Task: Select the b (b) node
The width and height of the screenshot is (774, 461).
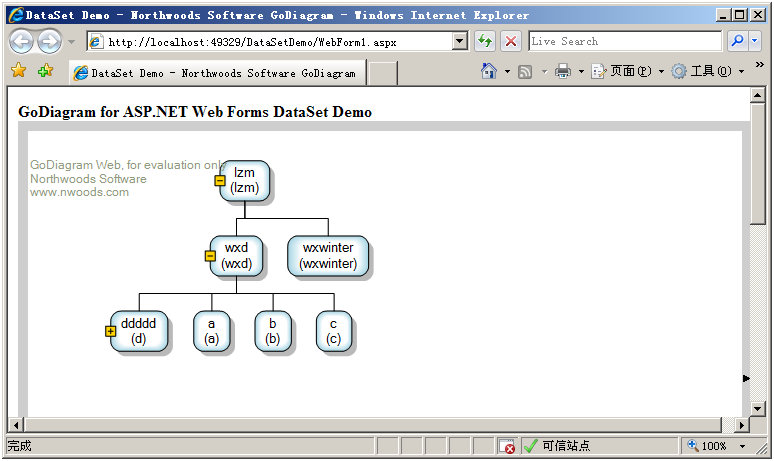Action: pos(273,331)
